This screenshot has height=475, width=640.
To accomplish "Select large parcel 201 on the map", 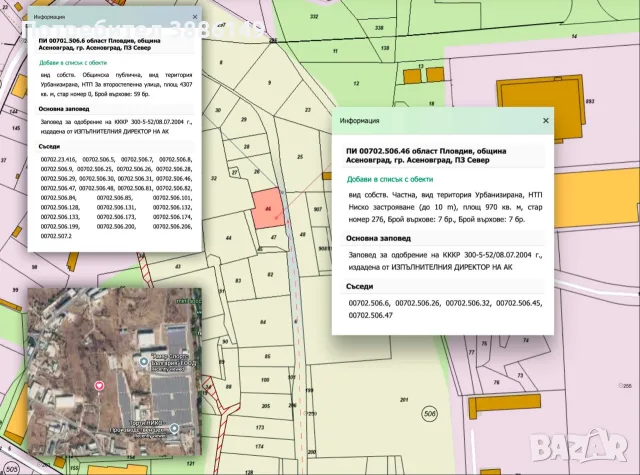I will [404, 400].
